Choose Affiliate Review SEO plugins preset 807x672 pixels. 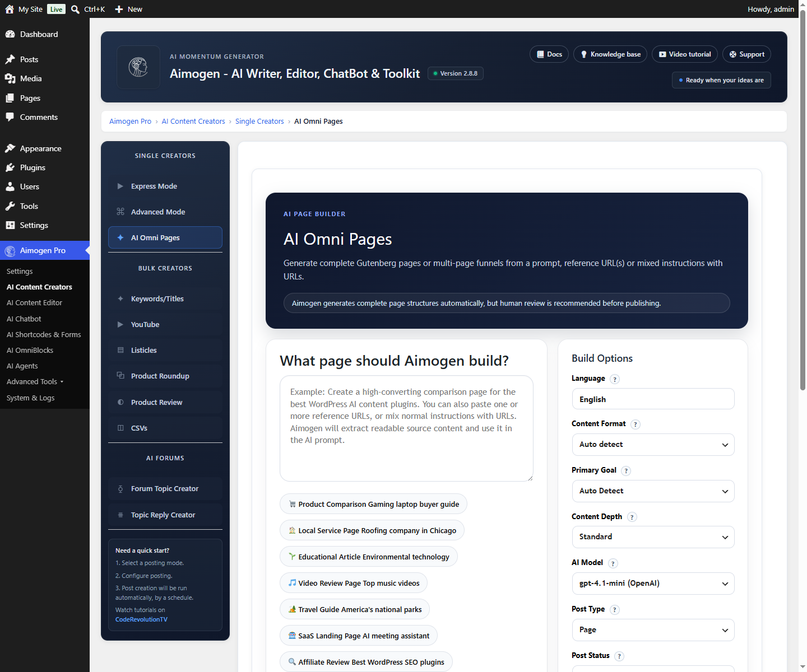pos(366,662)
